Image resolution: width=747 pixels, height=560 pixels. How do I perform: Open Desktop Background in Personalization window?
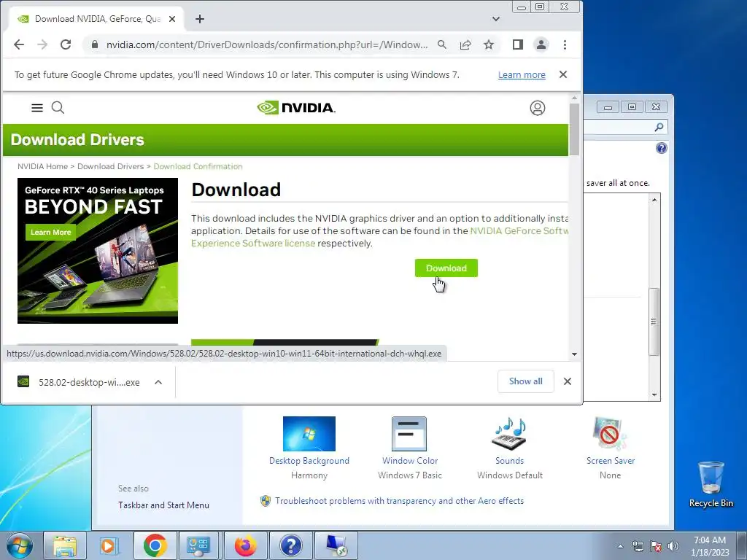309,448
